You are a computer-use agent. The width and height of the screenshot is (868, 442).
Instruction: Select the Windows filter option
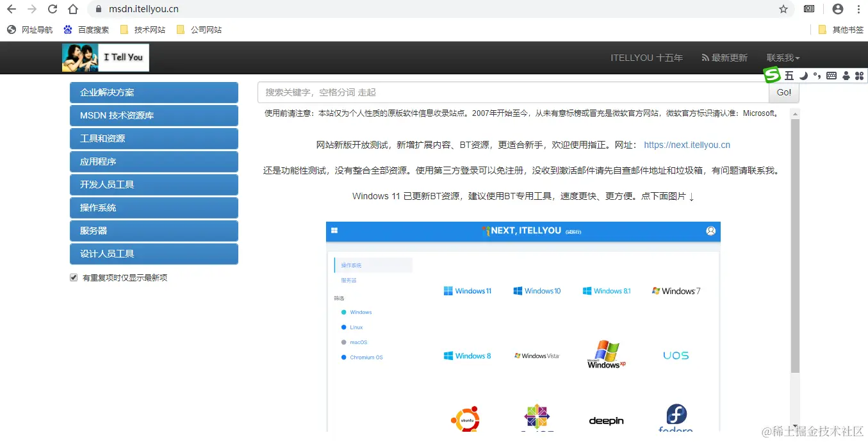[357, 312]
